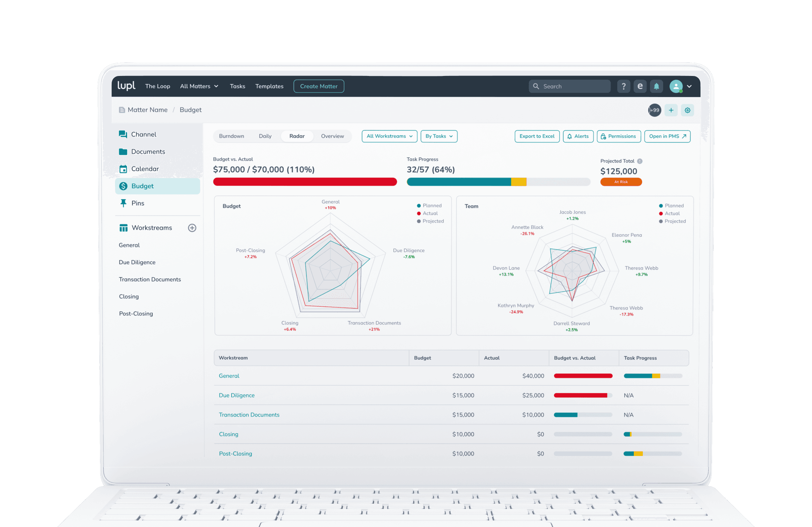The height and width of the screenshot is (527, 812).
Task: Open Channel in the sidebar
Action: (x=144, y=134)
